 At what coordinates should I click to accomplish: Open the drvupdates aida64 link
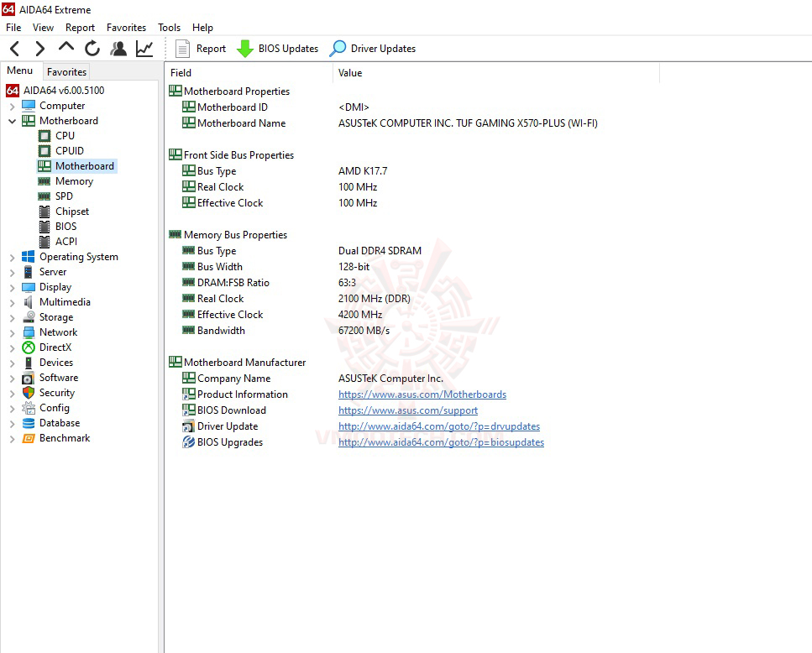point(439,426)
